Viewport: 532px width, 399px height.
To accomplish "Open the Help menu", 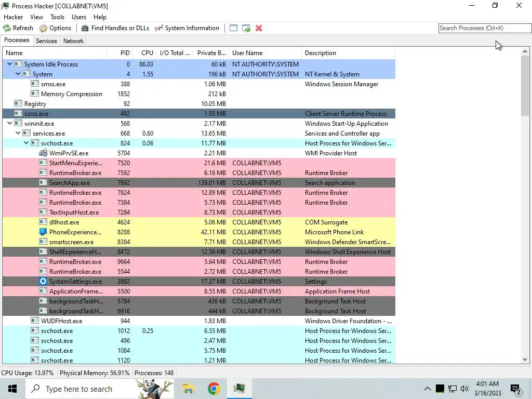I will pos(100,17).
